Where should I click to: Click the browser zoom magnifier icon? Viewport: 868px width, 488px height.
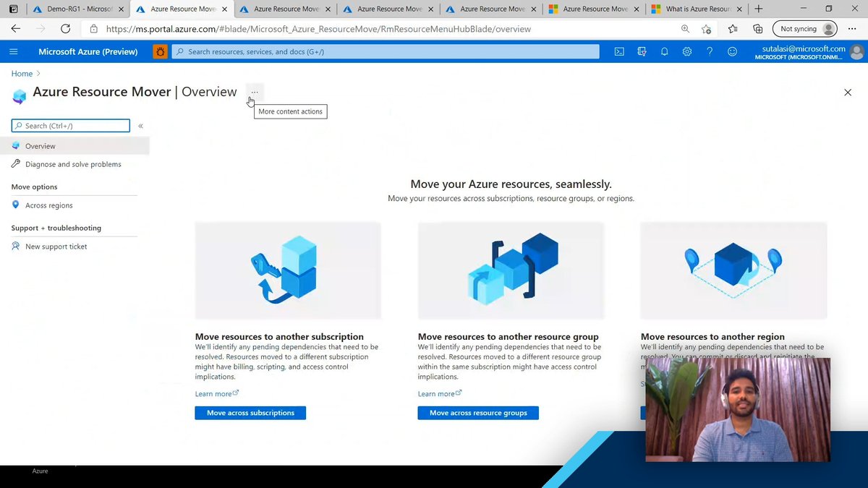[x=685, y=29]
